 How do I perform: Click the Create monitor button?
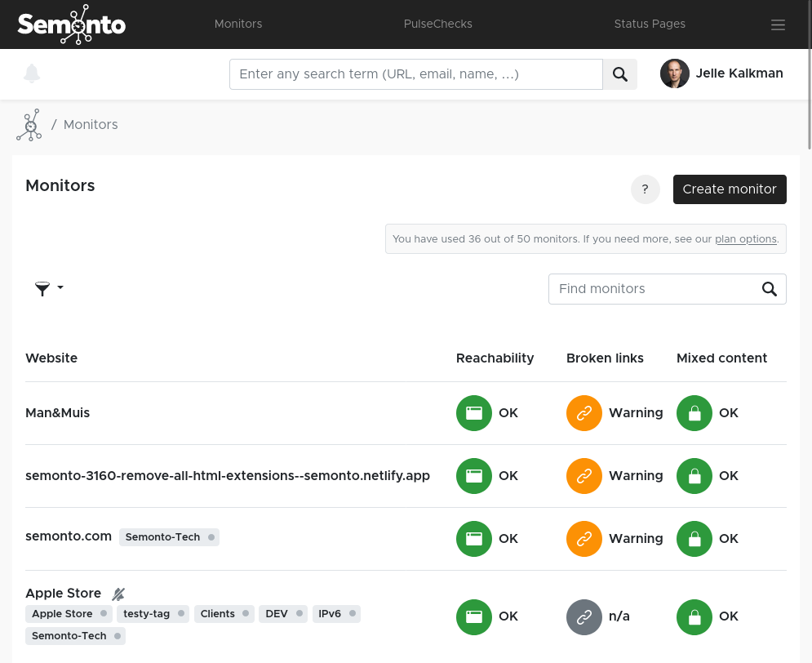pos(729,189)
